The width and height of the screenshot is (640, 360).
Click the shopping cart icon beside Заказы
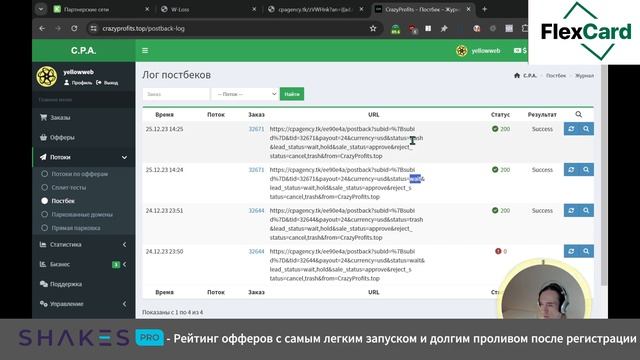(x=43, y=117)
